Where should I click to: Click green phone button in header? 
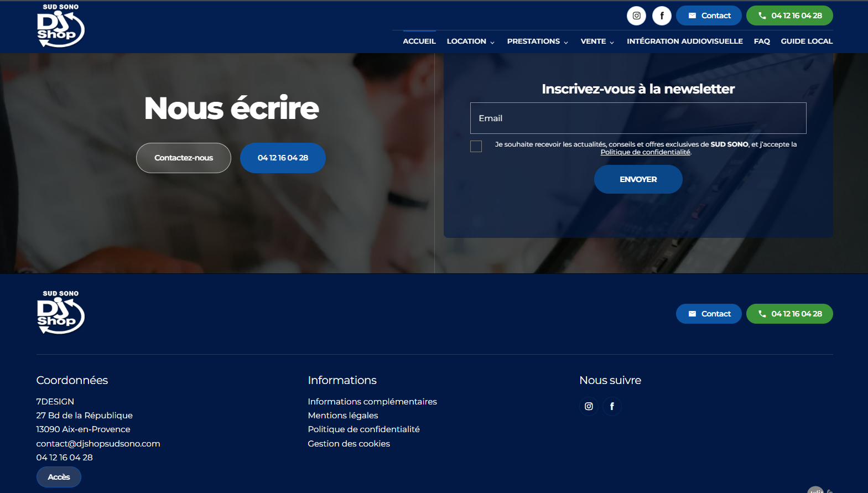tap(789, 15)
